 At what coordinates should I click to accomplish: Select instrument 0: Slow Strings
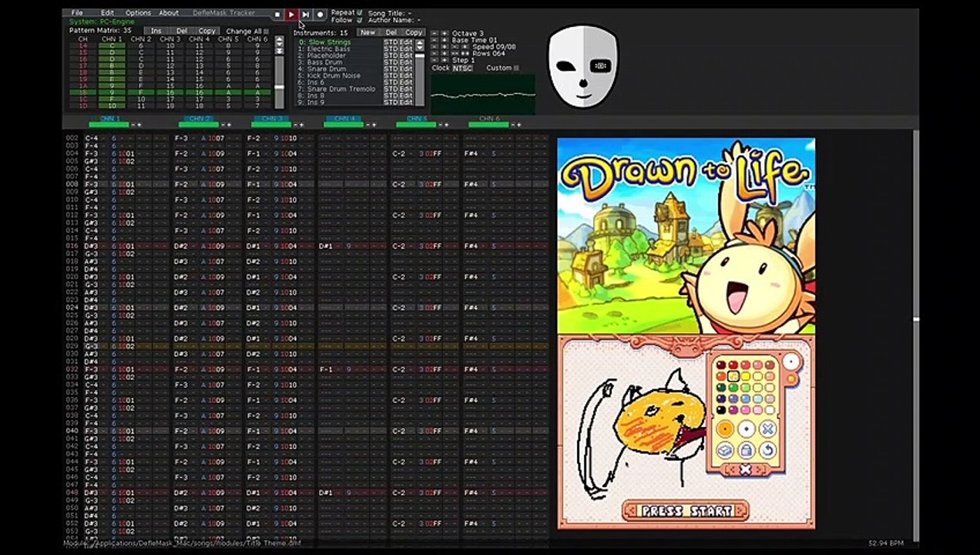pyautogui.click(x=324, y=42)
